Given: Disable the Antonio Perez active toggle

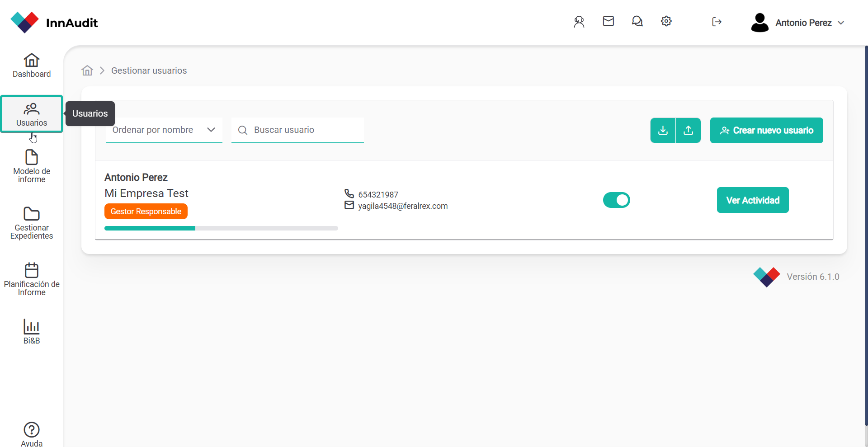Looking at the screenshot, I should pyautogui.click(x=616, y=200).
